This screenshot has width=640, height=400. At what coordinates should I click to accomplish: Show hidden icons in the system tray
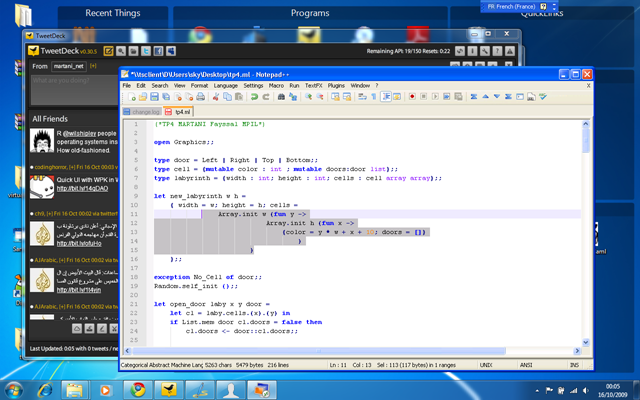pyautogui.click(x=537, y=391)
